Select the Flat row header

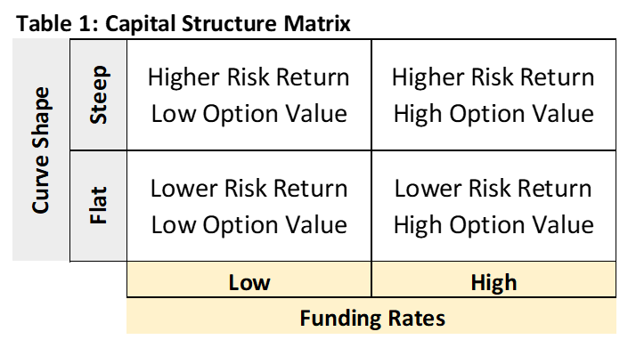(x=98, y=206)
